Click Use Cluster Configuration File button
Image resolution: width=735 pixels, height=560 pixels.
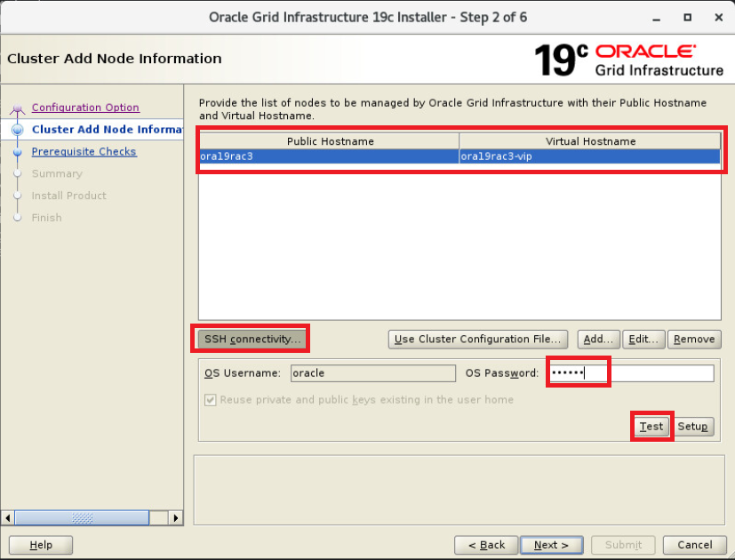[x=477, y=339]
